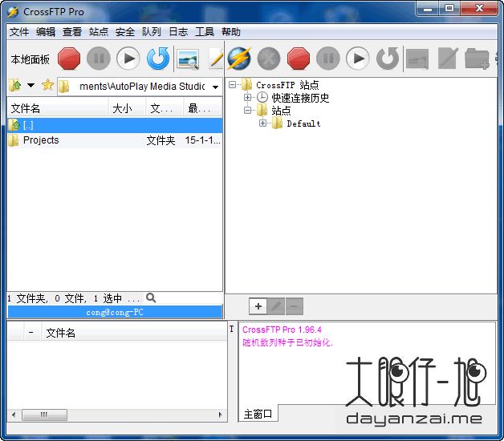The image size is (504, 441).
Task: Click the pencil edit icon in local toolbar
Action: click(216, 59)
